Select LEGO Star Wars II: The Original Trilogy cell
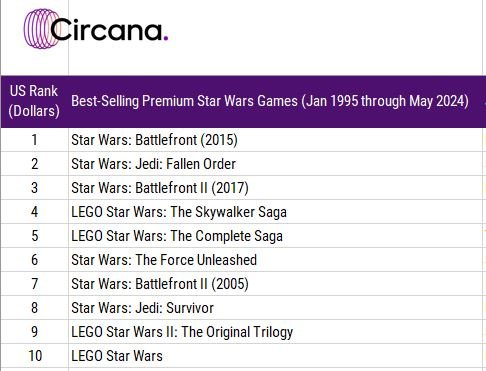The image size is (486, 371). click(275, 332)
